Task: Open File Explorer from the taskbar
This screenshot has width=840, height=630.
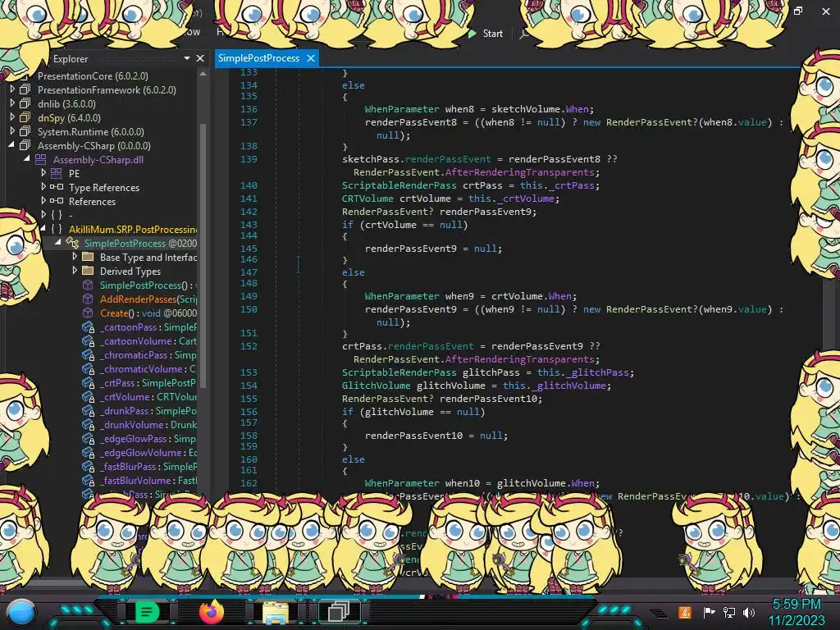Action: click(276, 612)
